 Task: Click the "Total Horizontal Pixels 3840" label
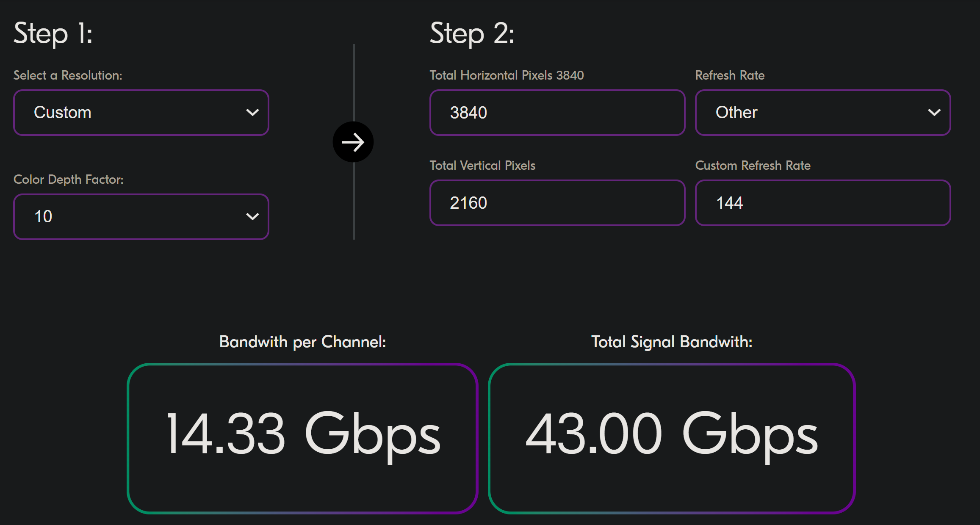(507, 75)
